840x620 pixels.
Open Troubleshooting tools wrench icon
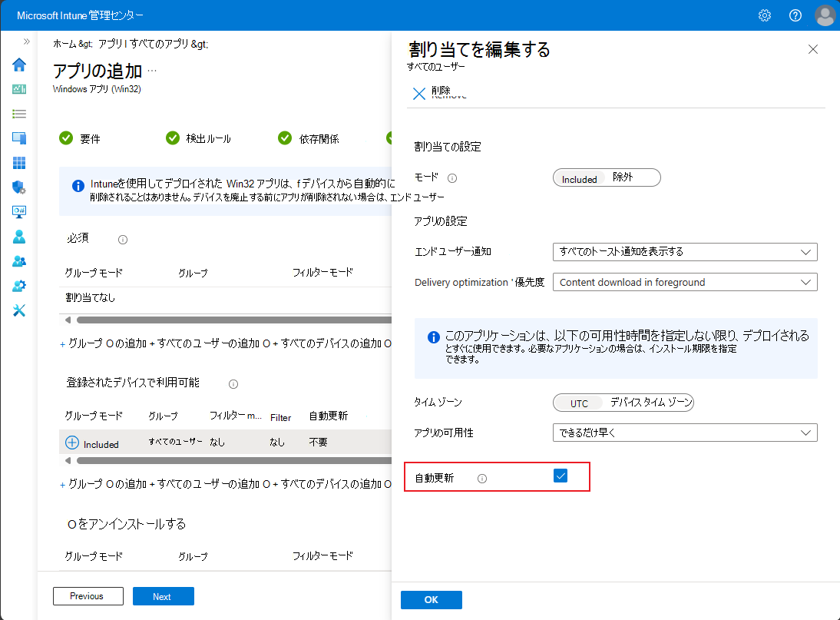[19, 310]
